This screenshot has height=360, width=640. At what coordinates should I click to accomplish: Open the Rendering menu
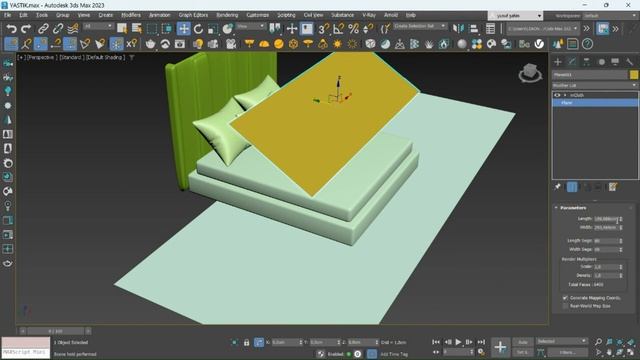click(x=227, y=15)
